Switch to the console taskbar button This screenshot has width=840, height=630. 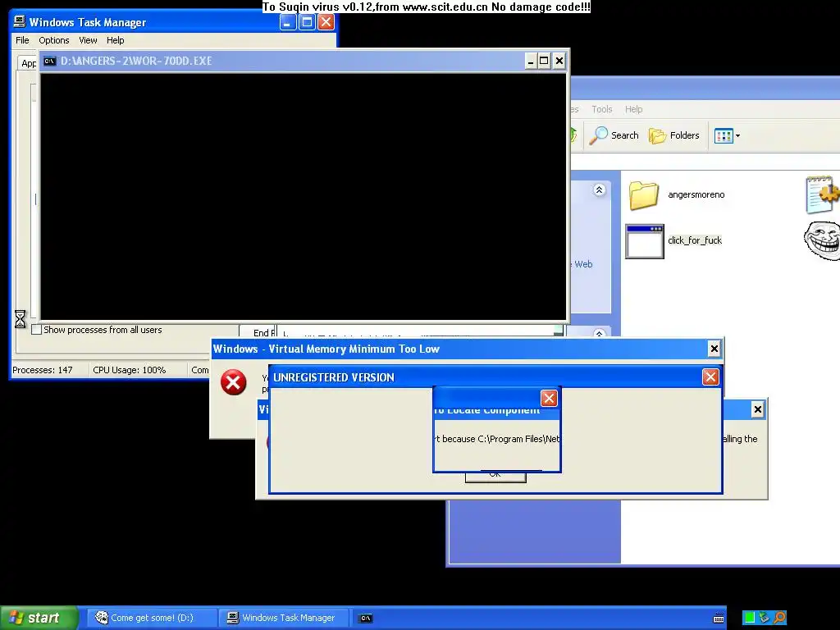[366, 619]
